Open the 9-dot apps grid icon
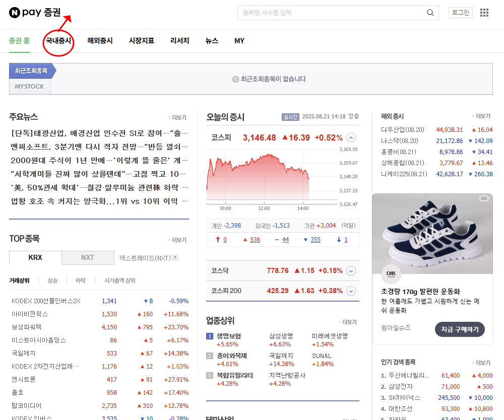The height and width of the screenshot is (420, 504). pyautogui.click(x=484, y=12)
